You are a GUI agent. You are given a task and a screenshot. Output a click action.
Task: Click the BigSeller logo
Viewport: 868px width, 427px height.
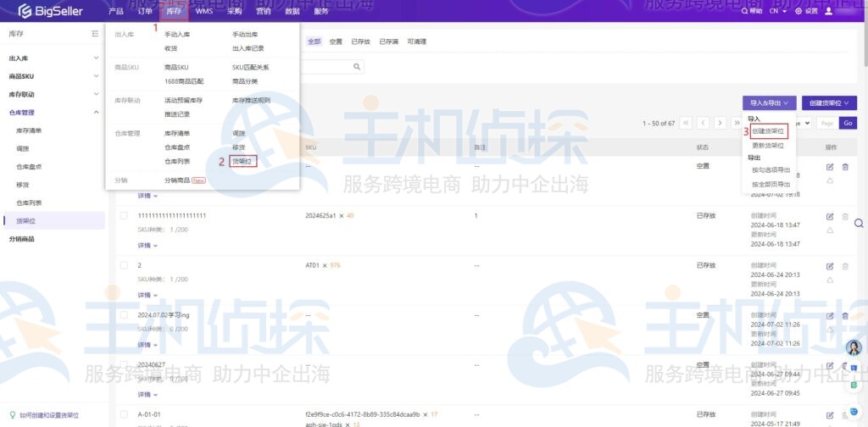(x=50, y=11)
